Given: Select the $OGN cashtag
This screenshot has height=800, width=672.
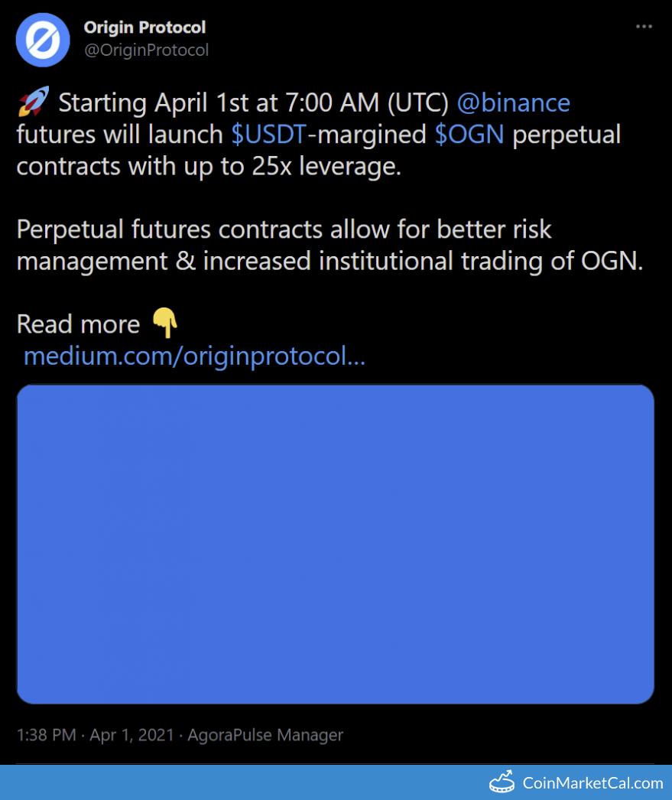Looking at the screenshot, I should click(x=469, y=135).
